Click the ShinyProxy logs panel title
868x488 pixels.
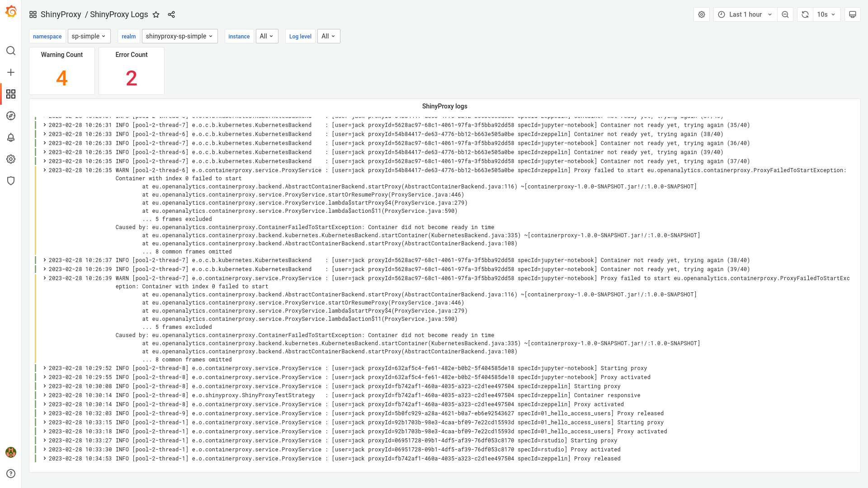click(x=444, y=106)
